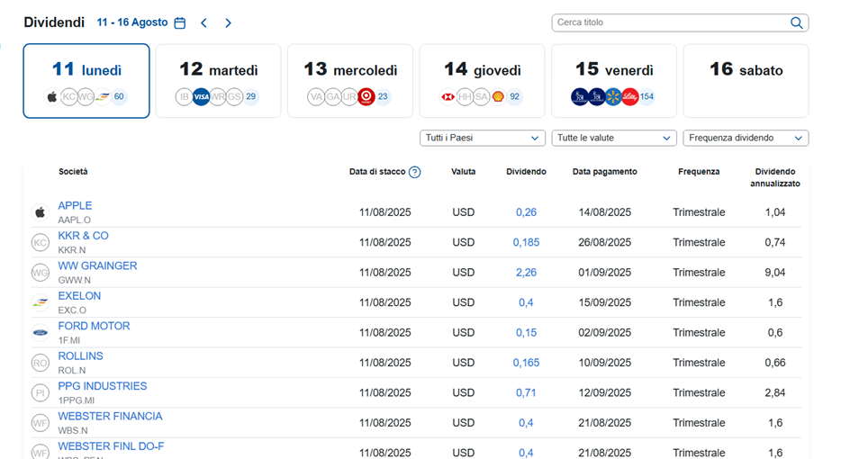Click the KKR & CO row logo
The width and height of the screenshot is (868, 459).
tap(40, 243)
